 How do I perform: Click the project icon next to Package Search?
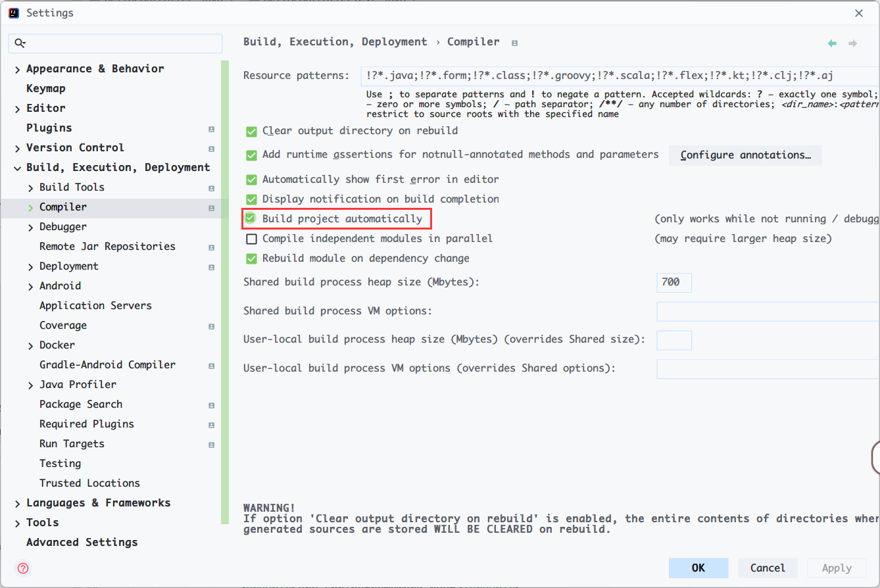click(x=211, y=405)
